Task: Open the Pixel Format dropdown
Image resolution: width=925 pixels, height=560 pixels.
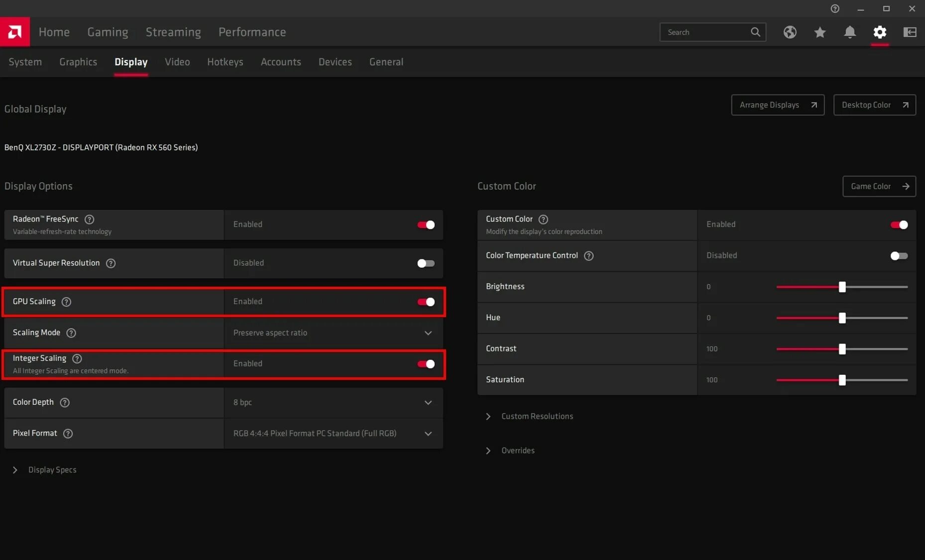Action: point(334,434)
